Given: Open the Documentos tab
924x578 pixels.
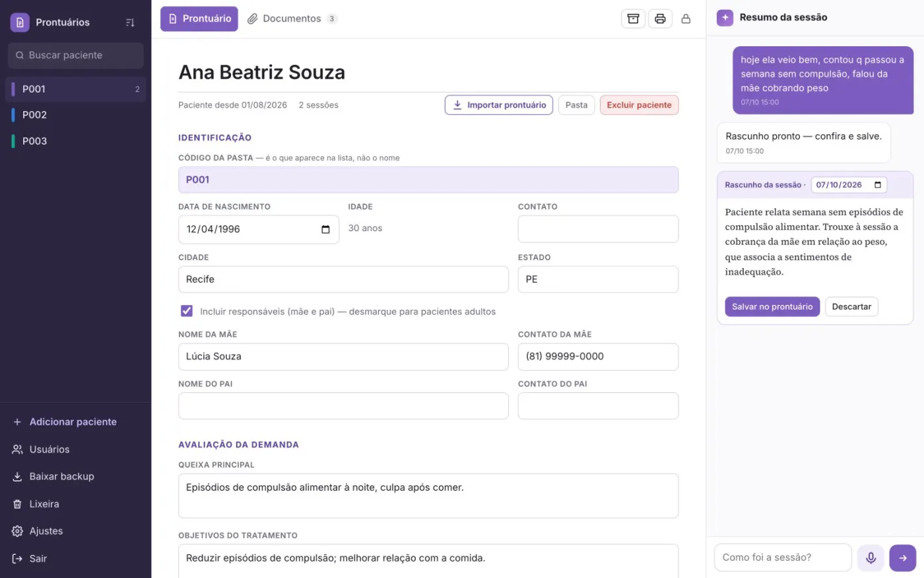Looking at the screenshot, I should 292,18.
